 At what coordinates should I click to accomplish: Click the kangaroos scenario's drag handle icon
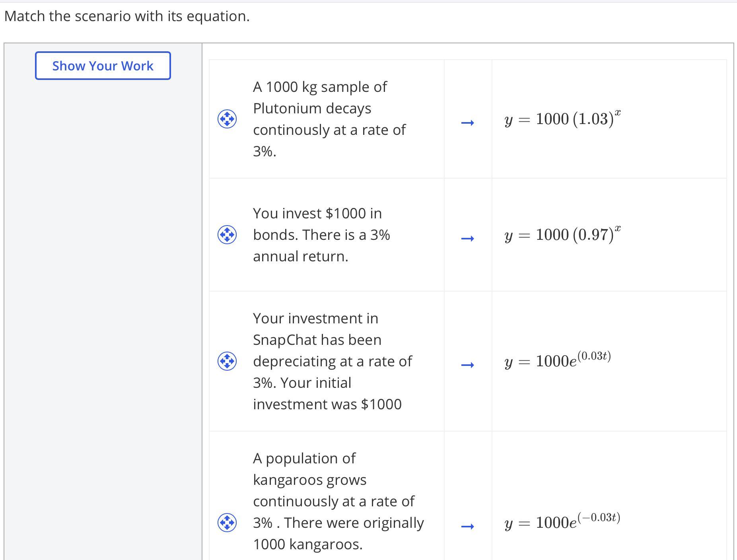pyautogui.click(x=227, y=523)
